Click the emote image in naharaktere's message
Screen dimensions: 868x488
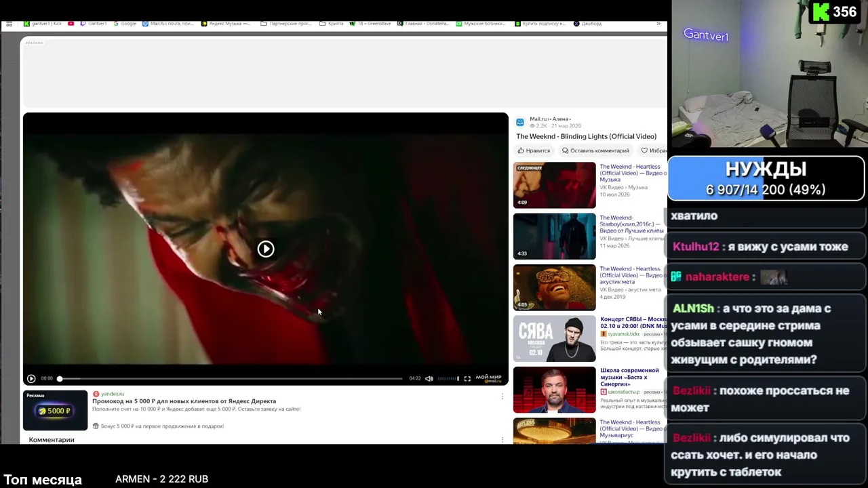pos(773,277)
